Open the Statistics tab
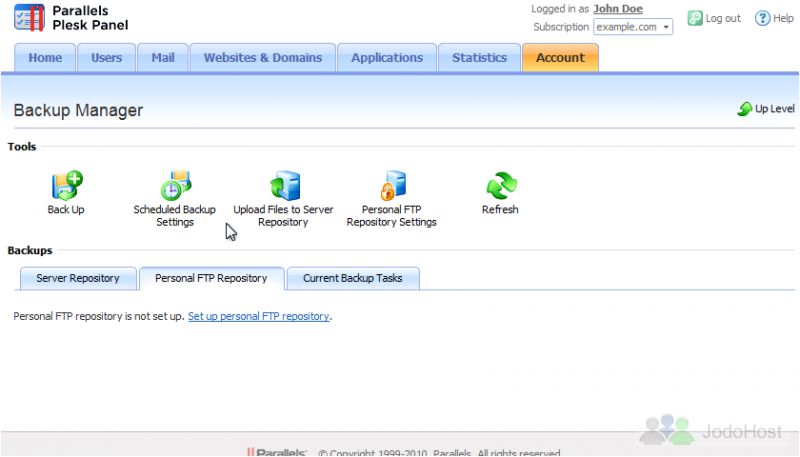Viewport: 800px width, 457px height. [479, 58]
